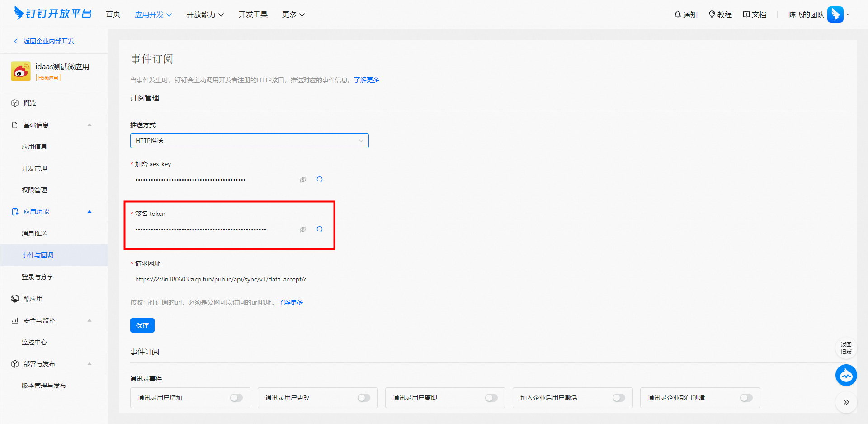Enable the 通讯录用户增加 switch
The width and height of the screenshot is (868, 424).
[x=236, y=398]
